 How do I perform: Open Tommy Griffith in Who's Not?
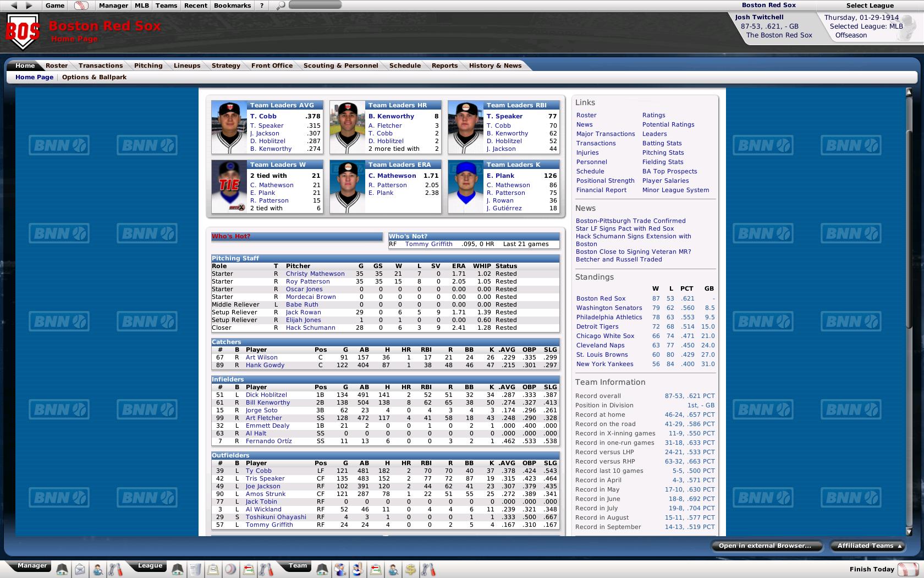click(428, 244)
